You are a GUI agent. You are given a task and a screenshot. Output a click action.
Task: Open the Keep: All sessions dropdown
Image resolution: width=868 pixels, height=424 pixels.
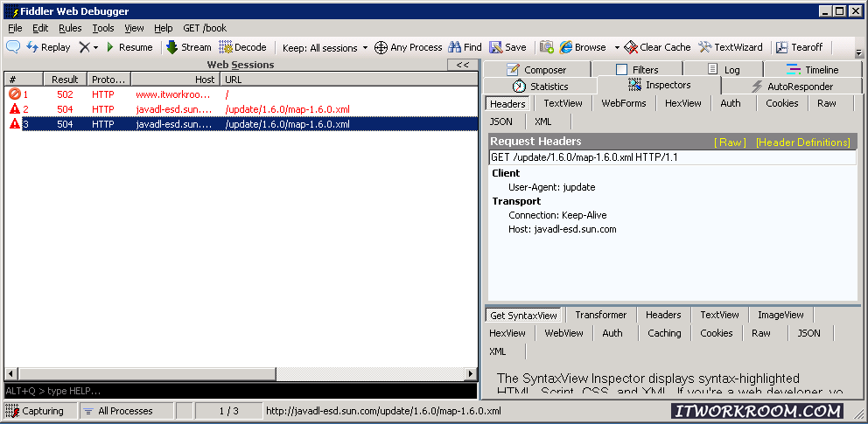coord(325,47)
